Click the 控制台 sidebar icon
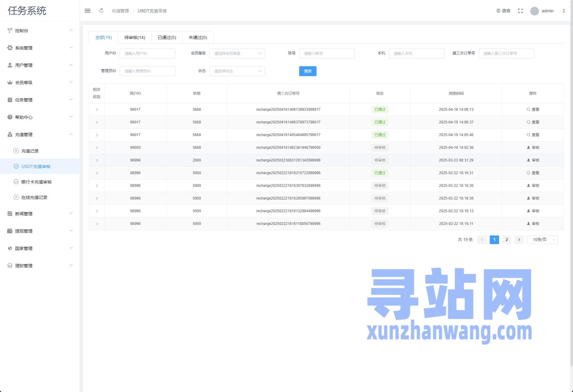The width and height of the screenshot is (573, 392). click(10, 31)
